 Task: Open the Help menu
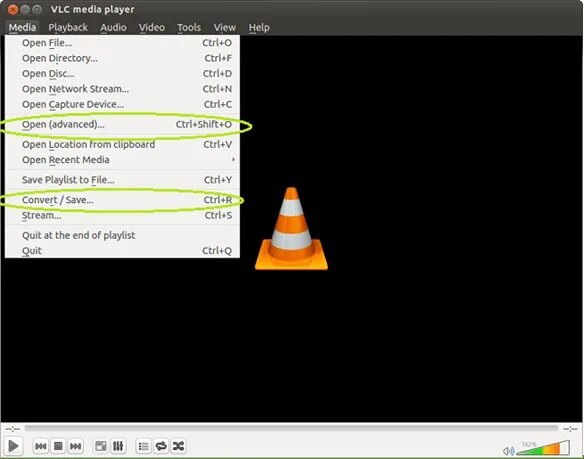(259, 27)
